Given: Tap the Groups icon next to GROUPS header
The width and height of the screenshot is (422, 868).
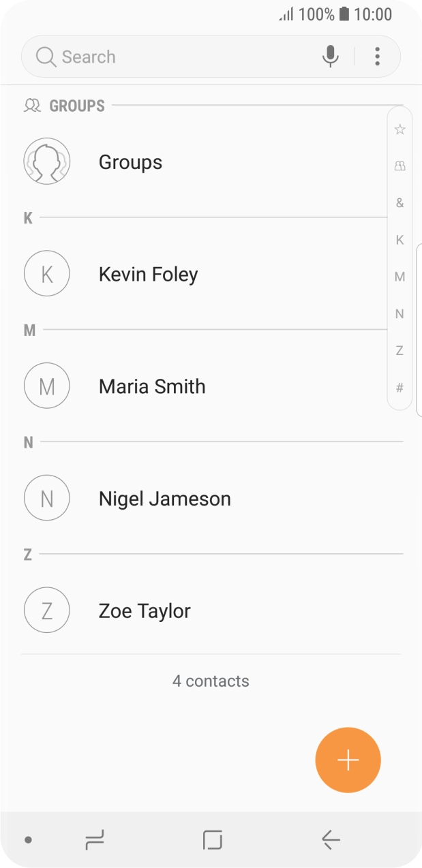Looking at the screenshot, I should click(31, 105).
